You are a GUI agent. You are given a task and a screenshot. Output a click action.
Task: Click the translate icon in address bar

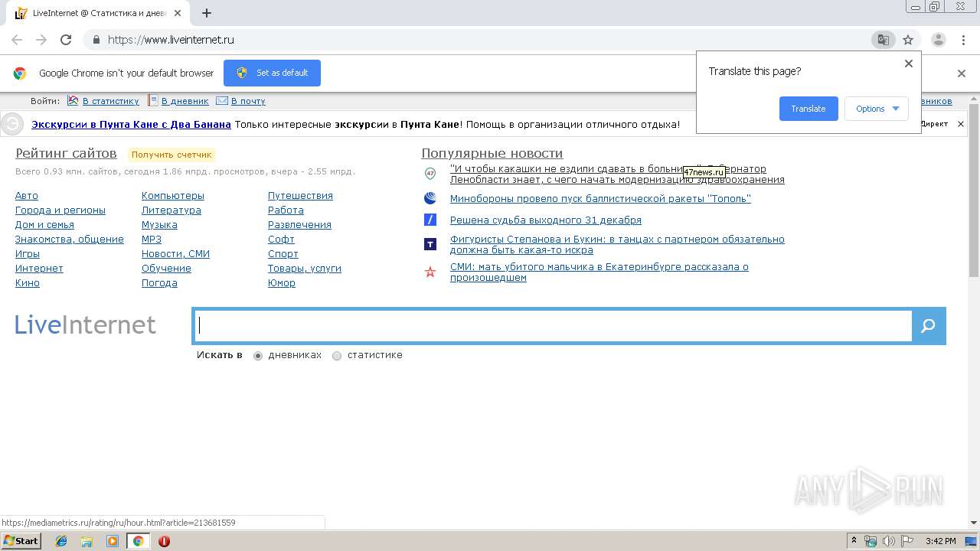pos(884,40)
